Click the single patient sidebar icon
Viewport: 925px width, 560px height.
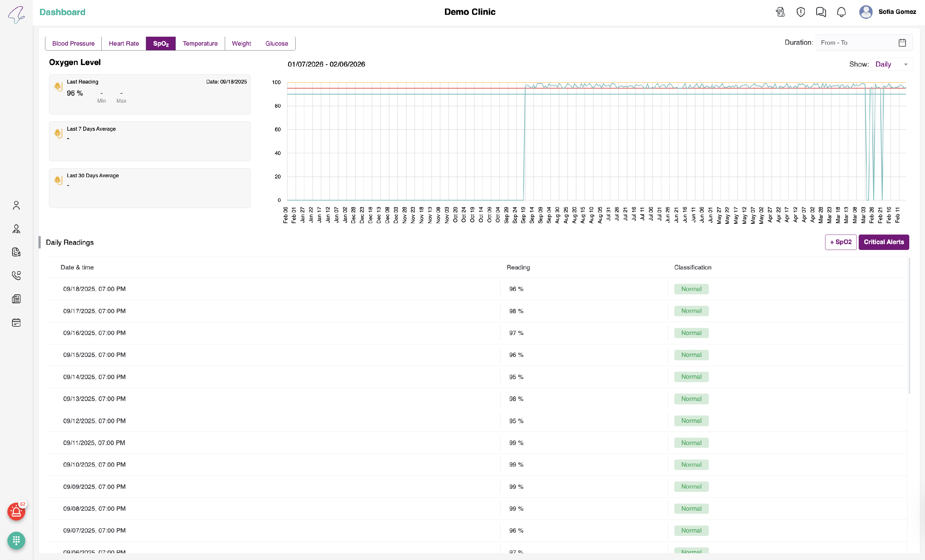click(x=16, y=205)
